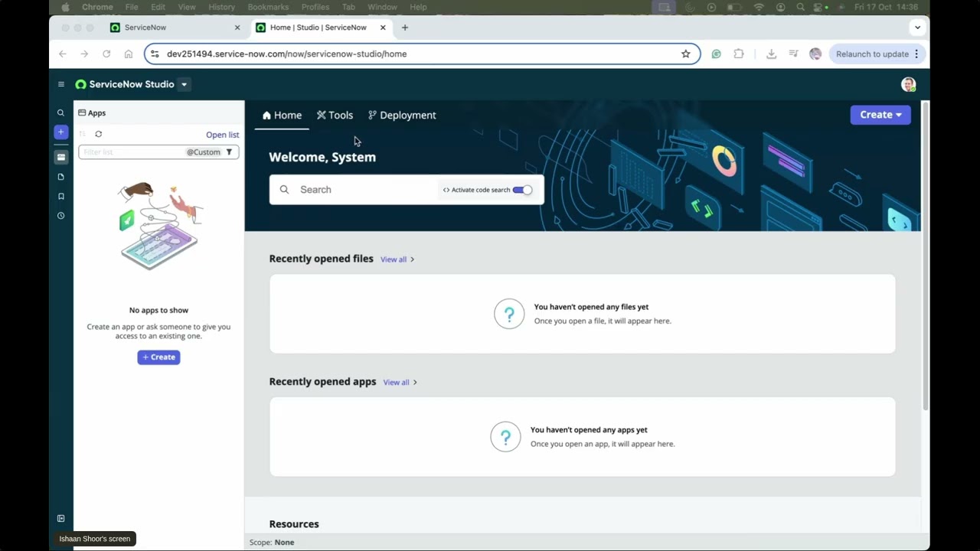Click the Create button under No apps to show
This screenshot has height=551, width=980.
point(158,357)
